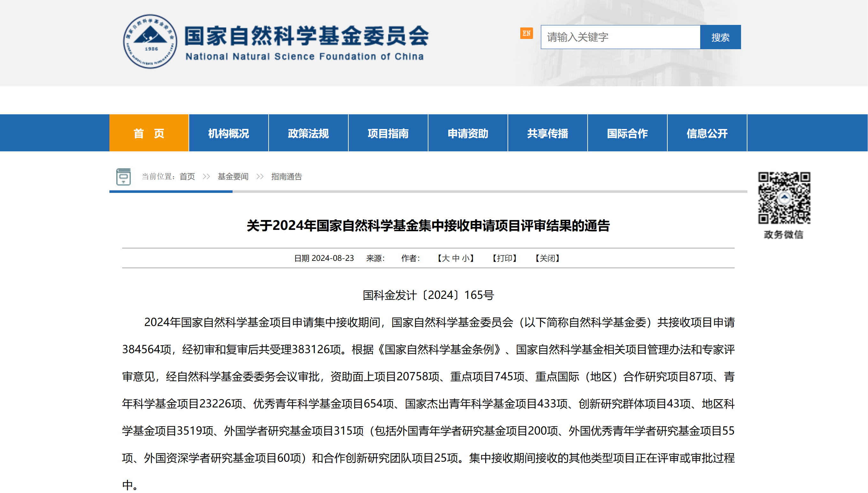Open the 共享传播 menu
868x493 pixels.
pyautogui.click(x=547, y=133)
